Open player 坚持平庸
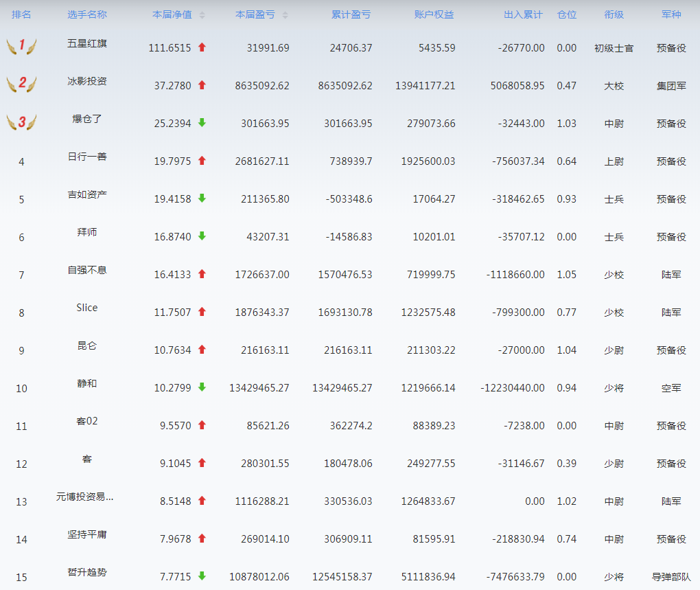The image size is (700, 590). pos(87,534)
